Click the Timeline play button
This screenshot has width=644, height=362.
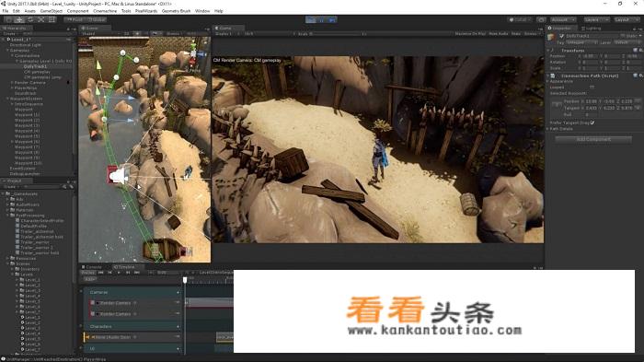pos(119,273)
